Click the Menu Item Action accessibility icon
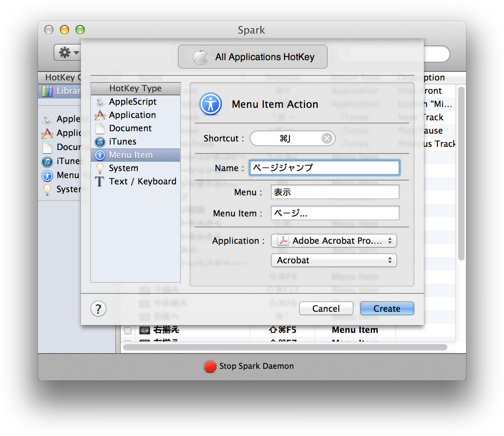504x436 pixels. pos(211,104)
